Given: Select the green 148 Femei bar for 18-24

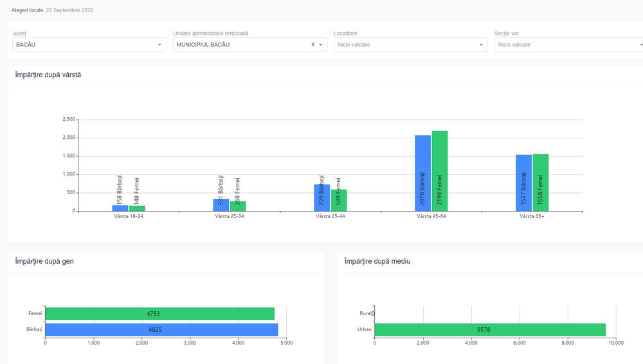Looking at the screenshot, I should point(137,208).
